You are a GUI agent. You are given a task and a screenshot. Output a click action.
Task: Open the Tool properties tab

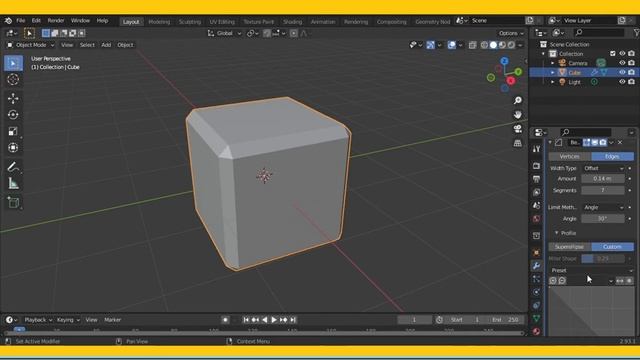click(536, 149)
